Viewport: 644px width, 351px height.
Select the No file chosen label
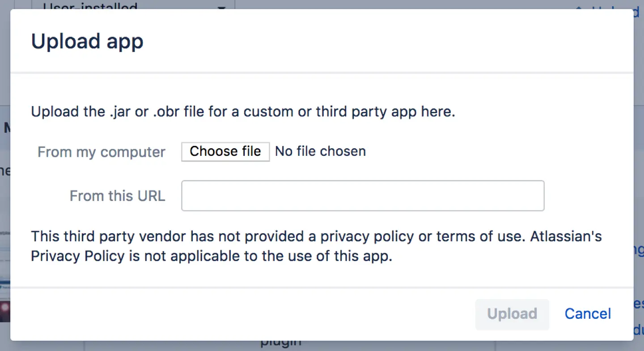[320, 151]
